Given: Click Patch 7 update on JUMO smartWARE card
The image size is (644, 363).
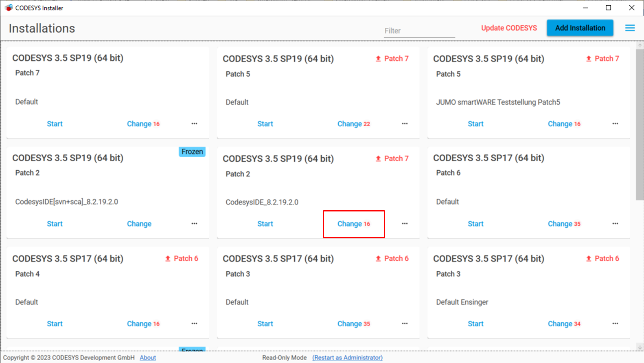Looking at the screenshot, I should point(602,59).
